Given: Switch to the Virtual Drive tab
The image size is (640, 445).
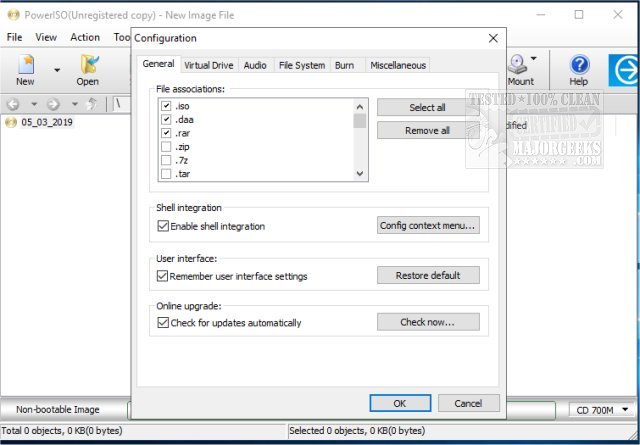Looking at the screenshot, I should tap(209, 65).
